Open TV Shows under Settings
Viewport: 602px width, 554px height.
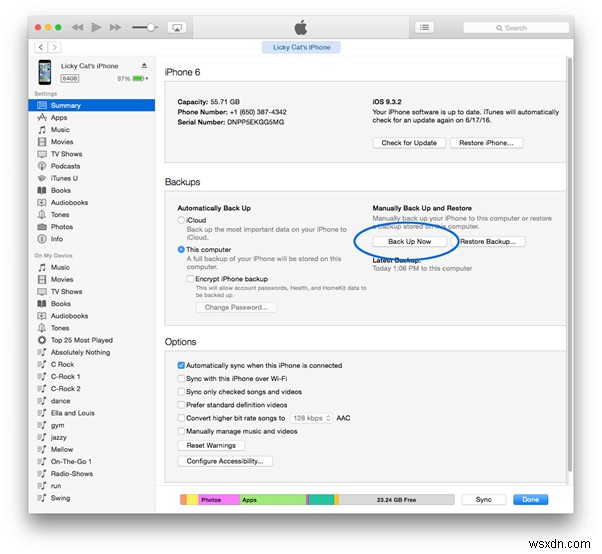point(91,154)
